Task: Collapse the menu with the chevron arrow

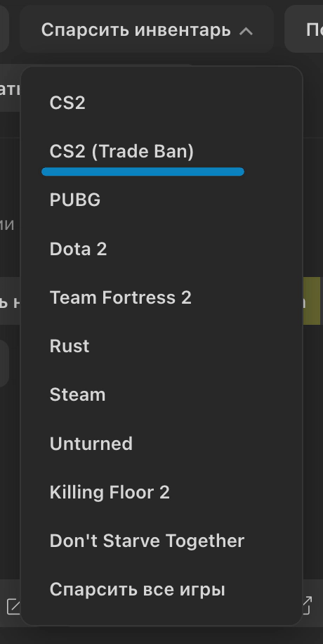Action: tap(246, 31)
